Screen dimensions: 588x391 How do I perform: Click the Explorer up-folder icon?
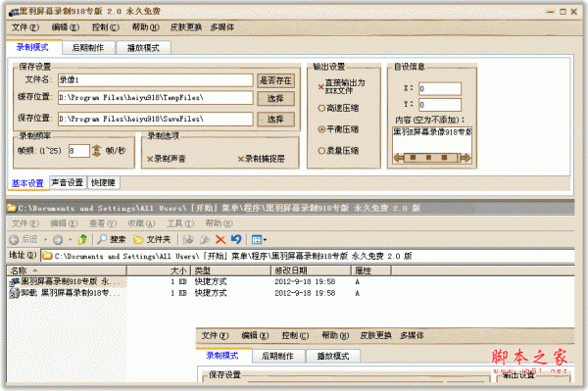82,239
